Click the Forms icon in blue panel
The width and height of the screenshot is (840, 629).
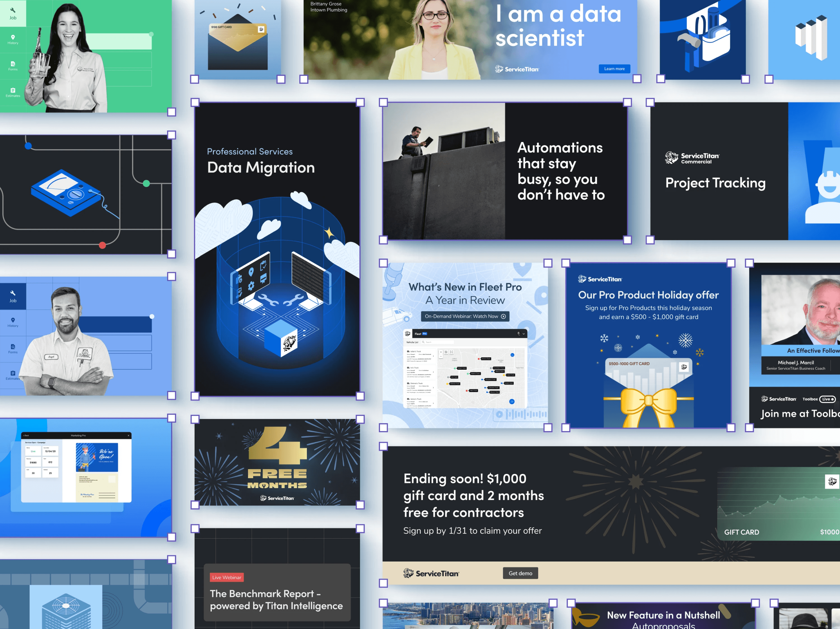[x=13, y=346]
